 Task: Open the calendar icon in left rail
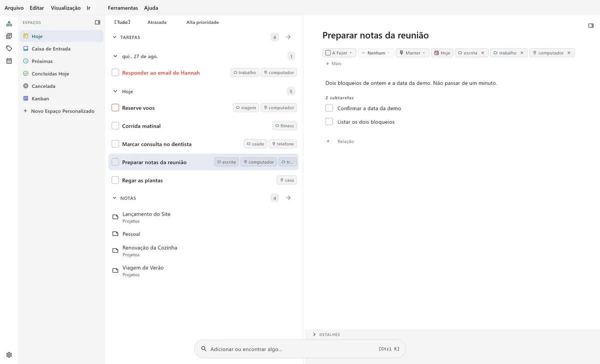point(9,61)
